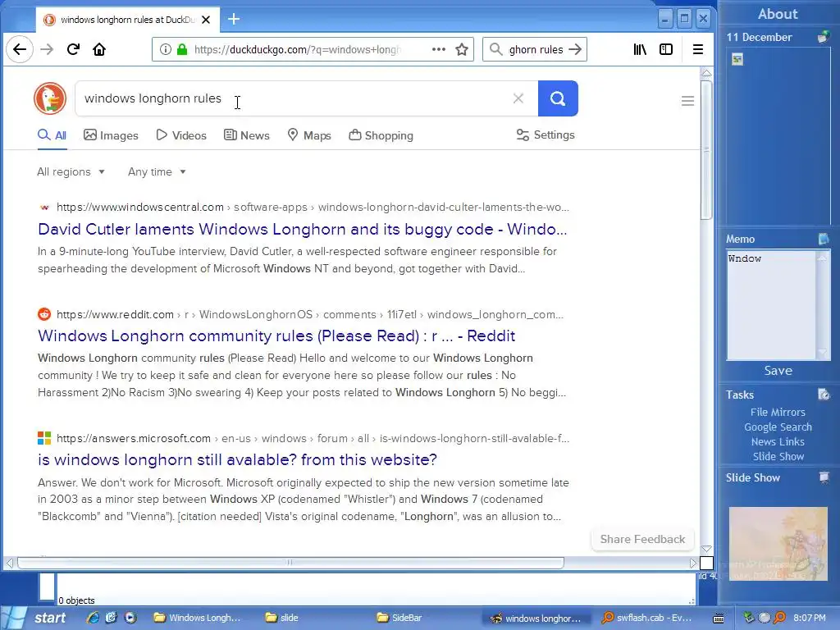This screenshot has height=630, width=840.
Task: Switch to the Shopping results tab
Action: point(381,135)
